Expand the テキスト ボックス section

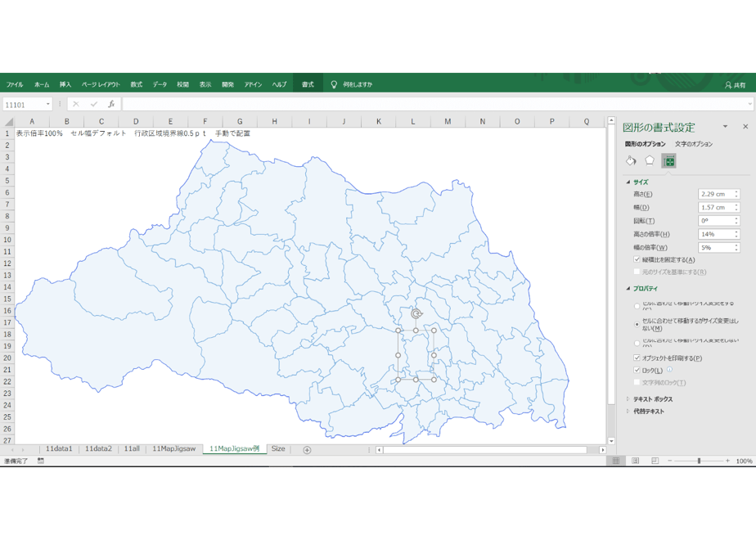pyautogui.click(x=652, y=399)
